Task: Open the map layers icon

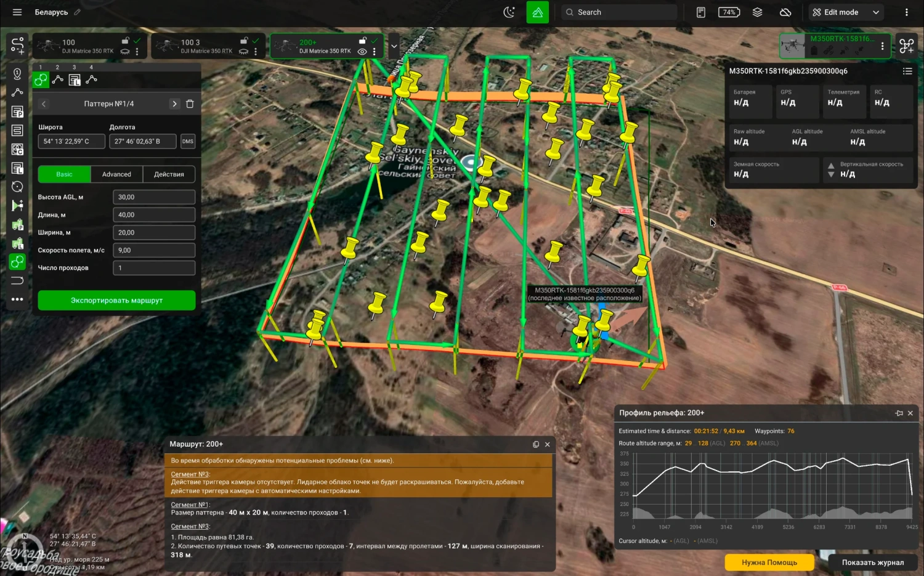Action: tap(757, 12)
